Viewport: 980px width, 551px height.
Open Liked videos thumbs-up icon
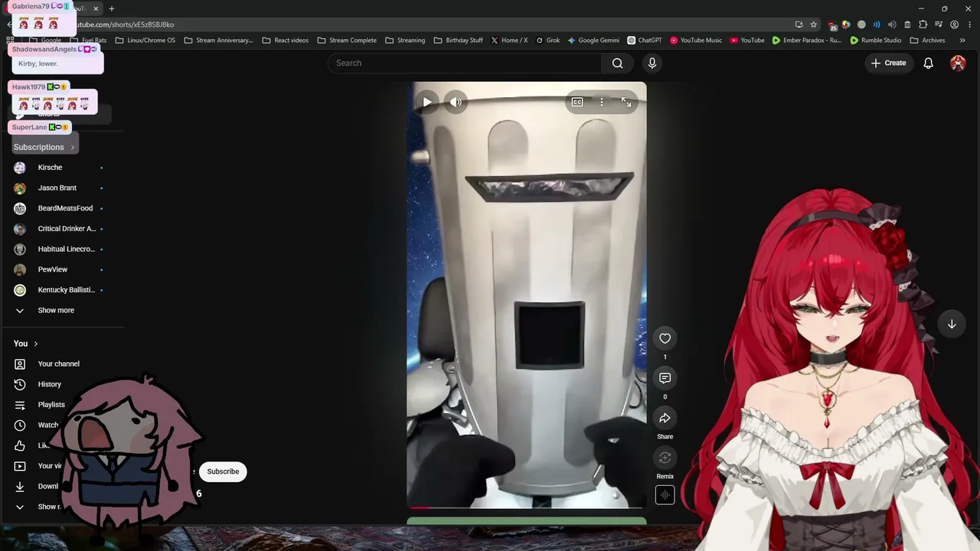click(20, 445)
